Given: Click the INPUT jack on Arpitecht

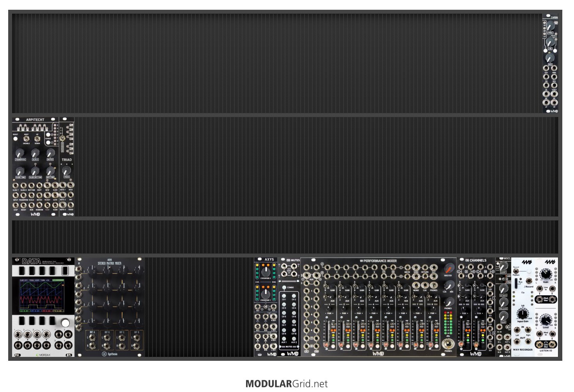Looking at the screenshot, I should (16, 195).
